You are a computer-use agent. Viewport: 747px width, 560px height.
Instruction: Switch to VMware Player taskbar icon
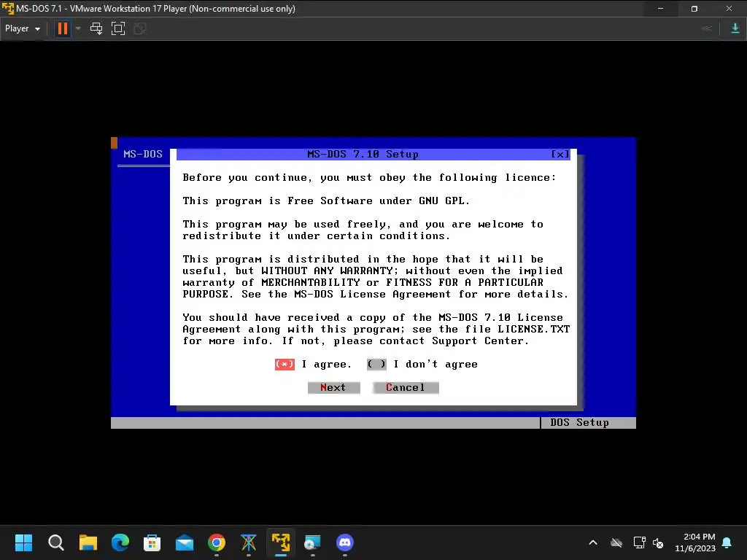tap(281, 542)
